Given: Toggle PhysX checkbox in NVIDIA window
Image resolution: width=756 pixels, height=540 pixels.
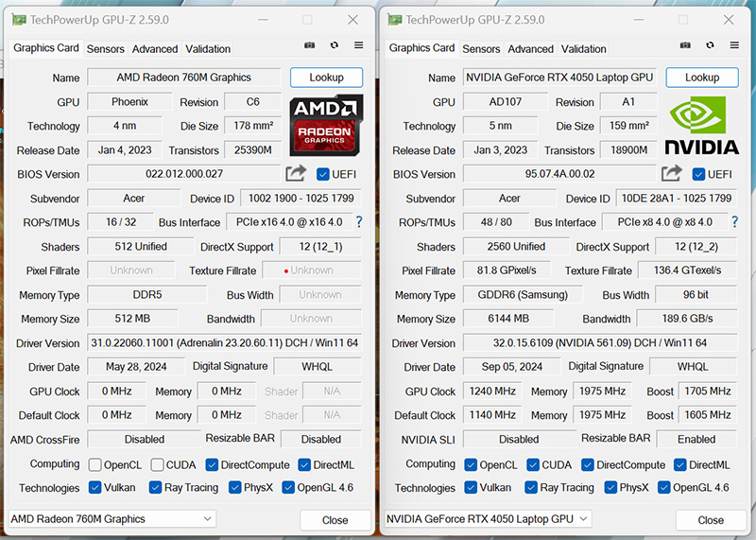Looking at the screenshot, I should tap(610, 487).
